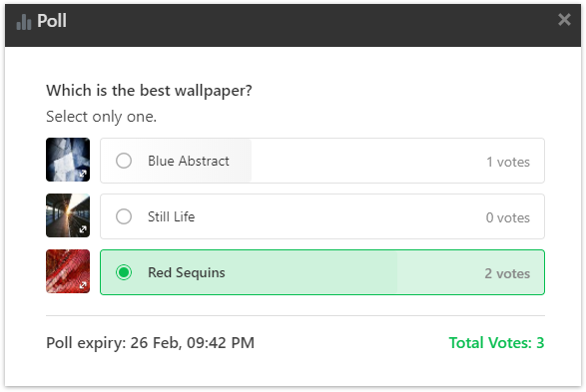Close the Poll dialog with X
The width and height of the screenshot is (586, 392).
pos(564,19)
